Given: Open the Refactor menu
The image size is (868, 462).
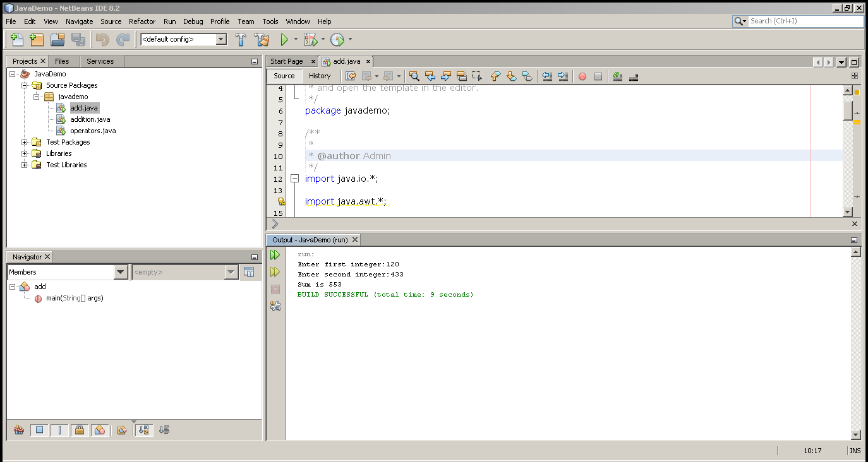Looking at the screenshot, I should coord(142,21).
